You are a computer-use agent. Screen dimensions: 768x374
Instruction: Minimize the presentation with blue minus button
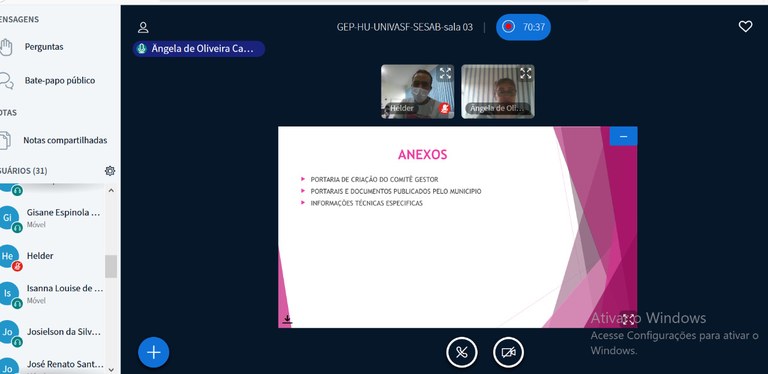click(624, 136)
